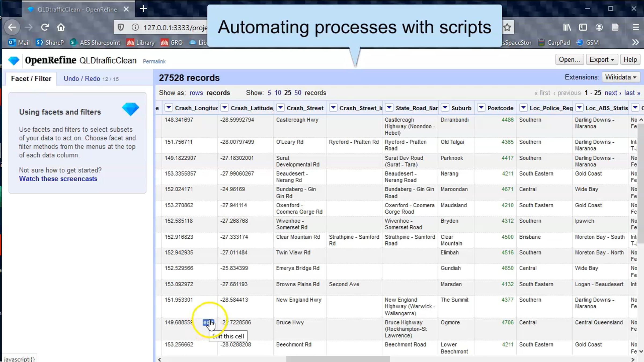This screenshot has height=362, width=644.
Task: Click the browser reload icon
Action: pos(45,27)
